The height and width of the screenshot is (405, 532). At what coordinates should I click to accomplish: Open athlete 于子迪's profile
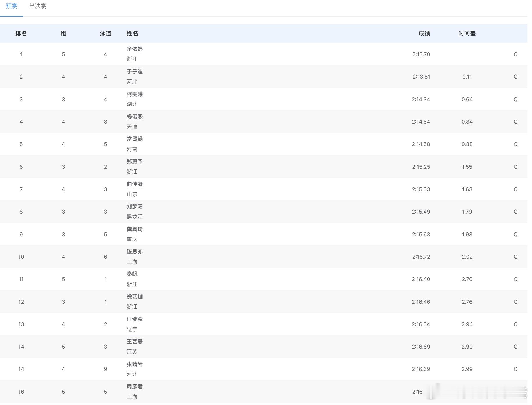pos(134,72)
